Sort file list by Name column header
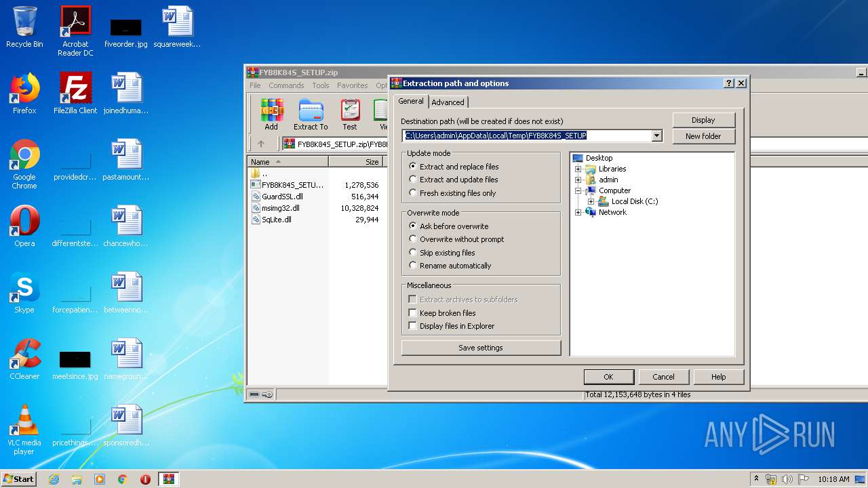This screenshot has width=868, height=488. click(288, 162)
